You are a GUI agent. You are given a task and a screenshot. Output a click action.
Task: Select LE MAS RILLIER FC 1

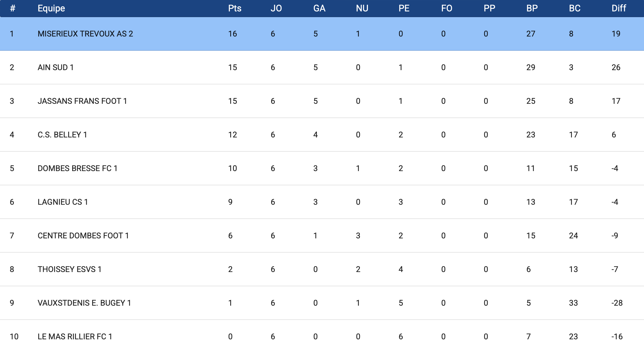[x=75, y=336]
